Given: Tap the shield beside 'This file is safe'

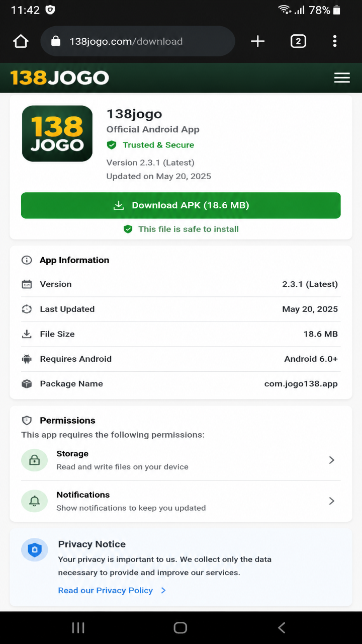Looking at the screenshot, I should click(x=128, y=229).
